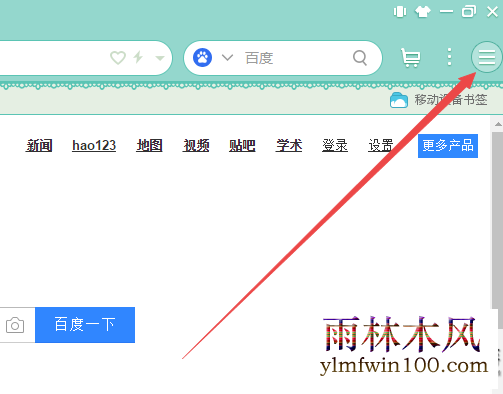Click the scrollbar up arrow

tap(498, 124)
